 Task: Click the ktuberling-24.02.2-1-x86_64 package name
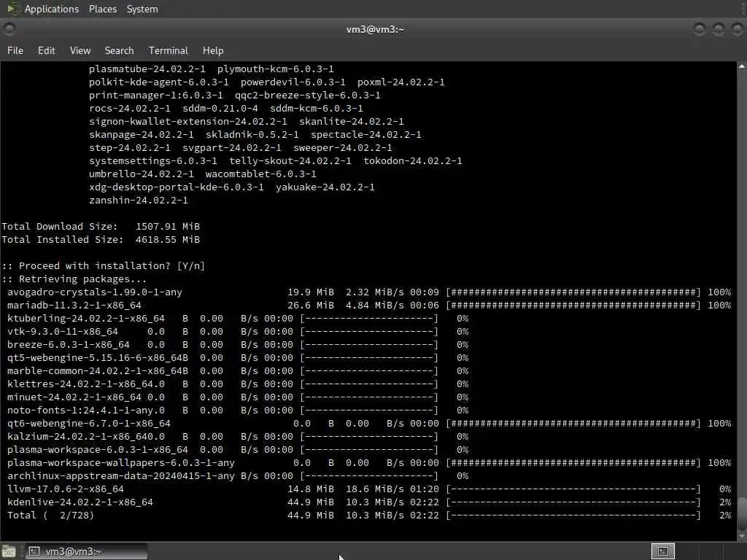pos(86,318)
